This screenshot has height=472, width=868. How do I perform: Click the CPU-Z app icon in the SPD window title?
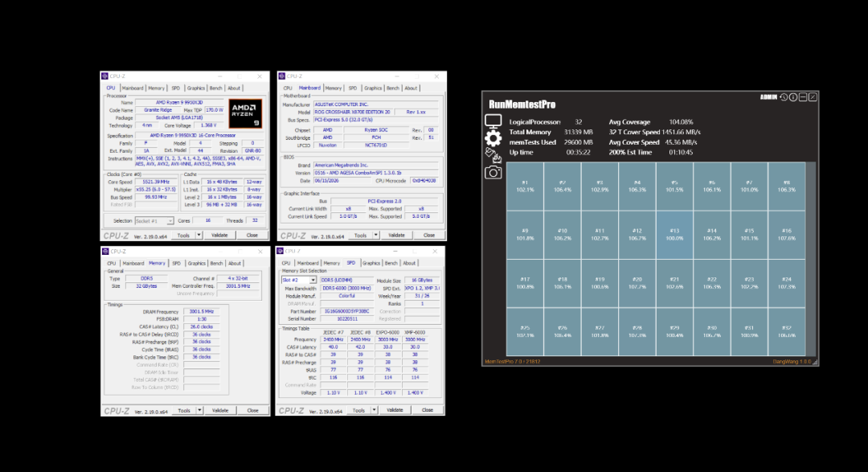click(280, 251)
